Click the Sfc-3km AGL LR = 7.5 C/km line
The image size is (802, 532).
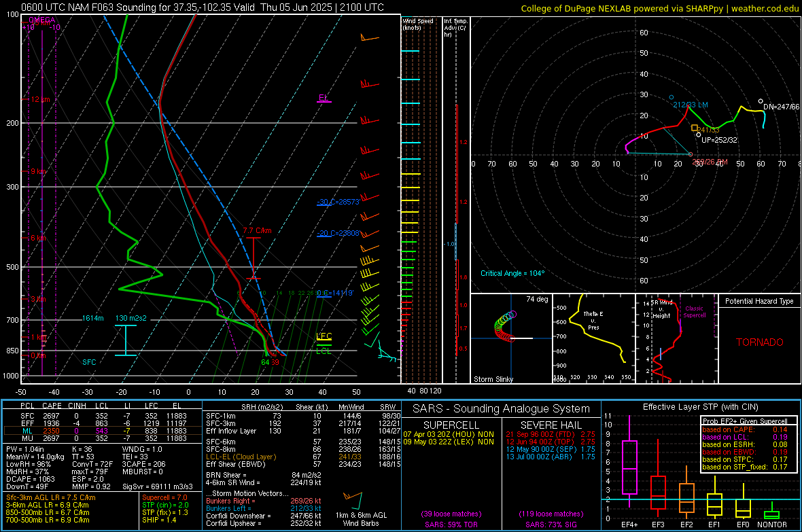[x=51, y=497]
